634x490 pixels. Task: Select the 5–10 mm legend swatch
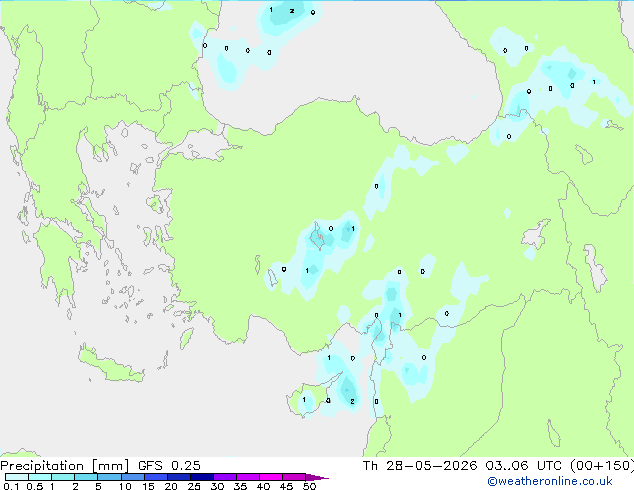(109, 477)
